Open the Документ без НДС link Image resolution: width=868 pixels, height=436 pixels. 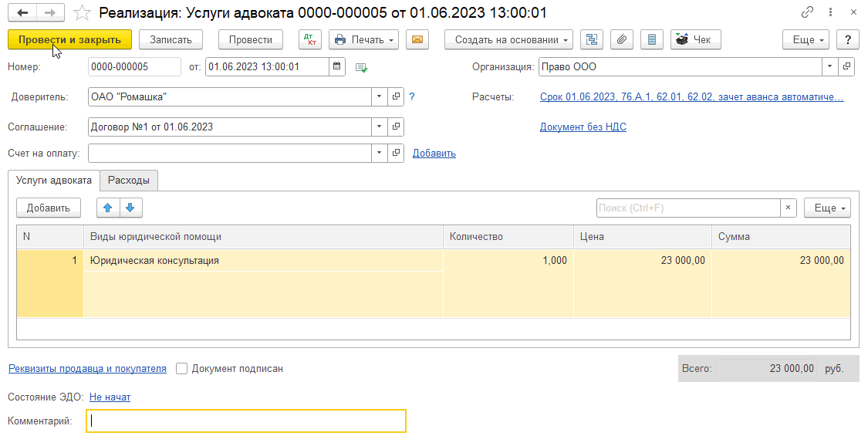tap(583, 127)
